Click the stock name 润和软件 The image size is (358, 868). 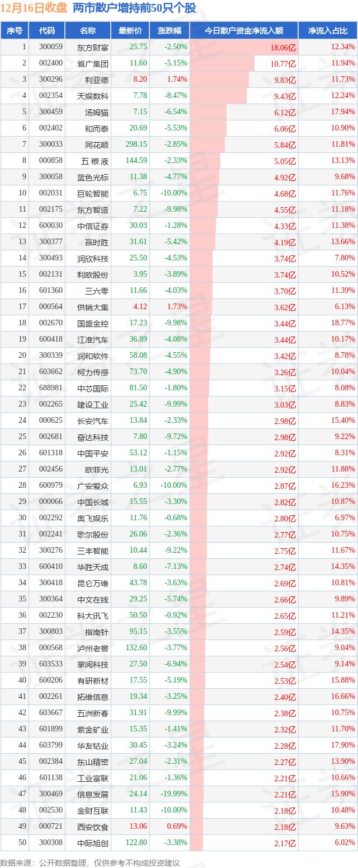[x=93, y=356]
